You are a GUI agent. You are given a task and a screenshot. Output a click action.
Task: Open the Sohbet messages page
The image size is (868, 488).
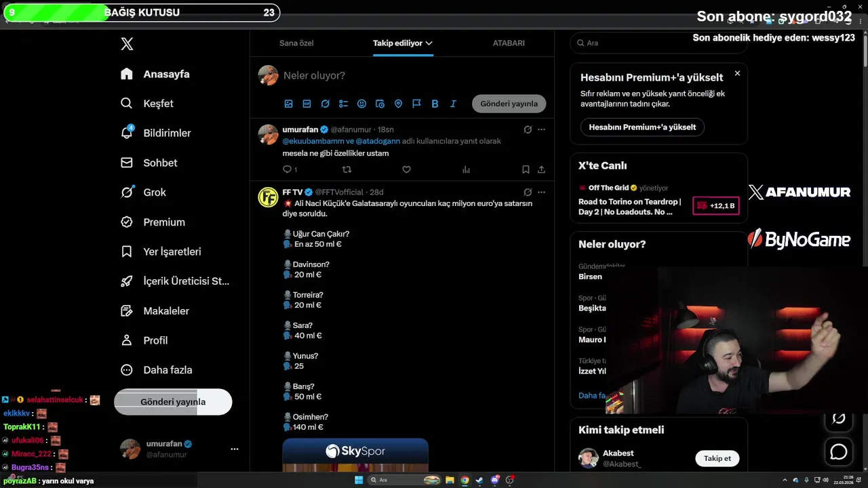click(149, 163)
